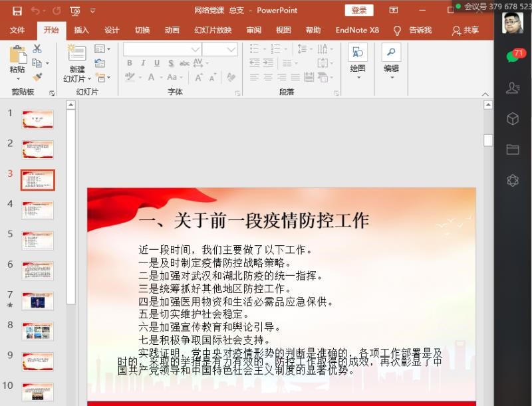Screen dimensions: 532x406
Task: Click the Start From Beginning slideshow icon
Action: tap(74, 11)
